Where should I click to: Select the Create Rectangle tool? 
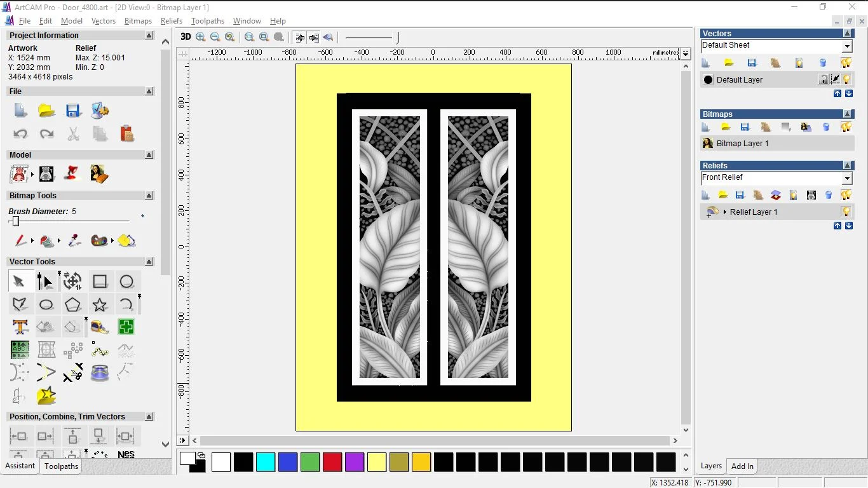(100, 281)
